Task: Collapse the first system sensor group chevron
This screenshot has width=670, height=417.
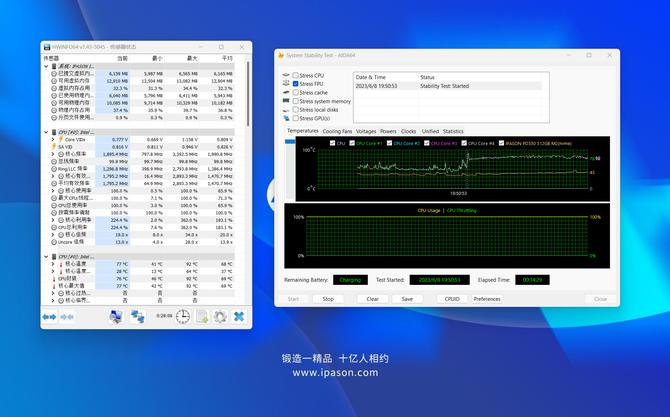Action: pos(46,66)
